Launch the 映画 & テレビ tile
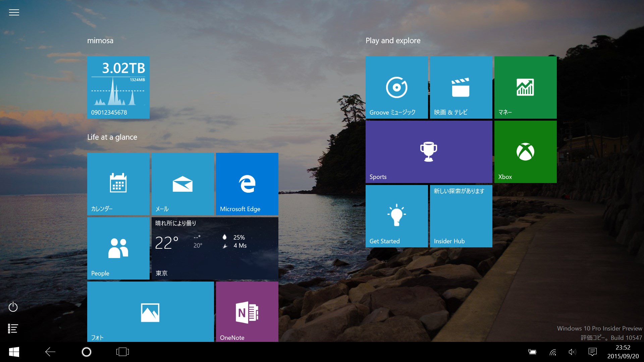The width and height of the screenshot is (644, 362). tap(461, 87)
